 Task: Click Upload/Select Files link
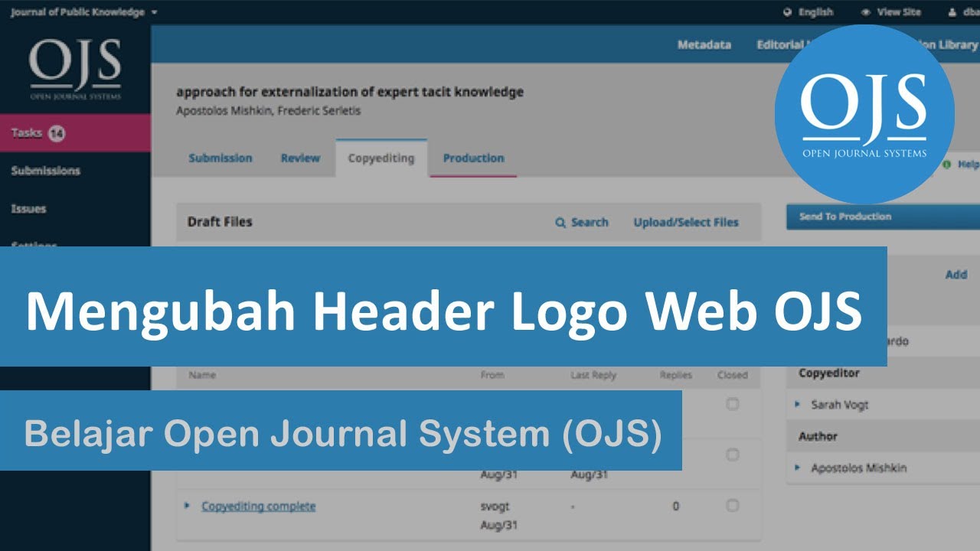tap(686, 223)
